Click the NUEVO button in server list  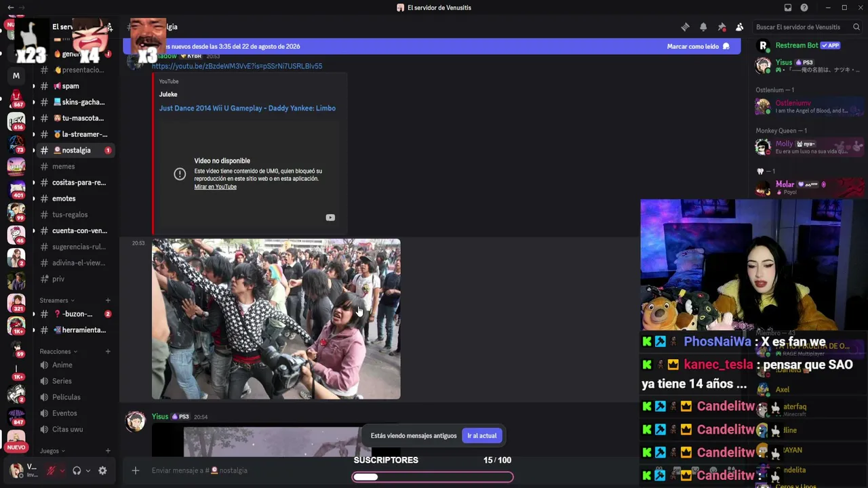click(16, 448)
